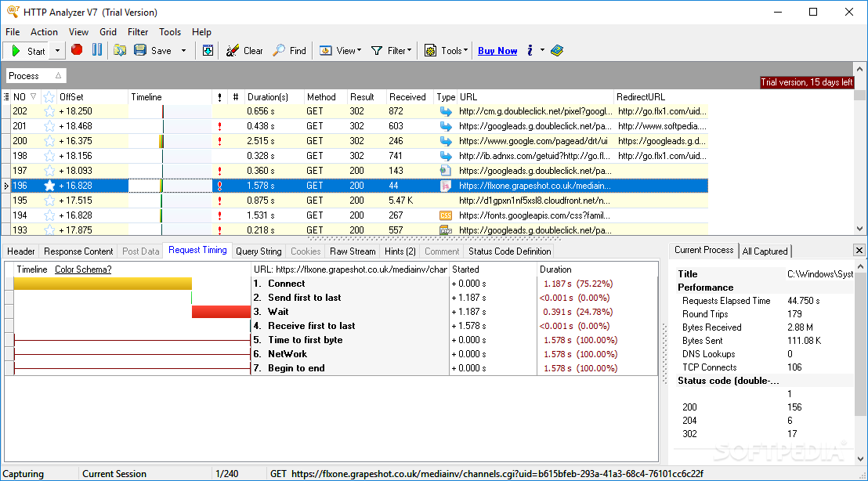Click the Pause capture icon

tap(97, 50)
